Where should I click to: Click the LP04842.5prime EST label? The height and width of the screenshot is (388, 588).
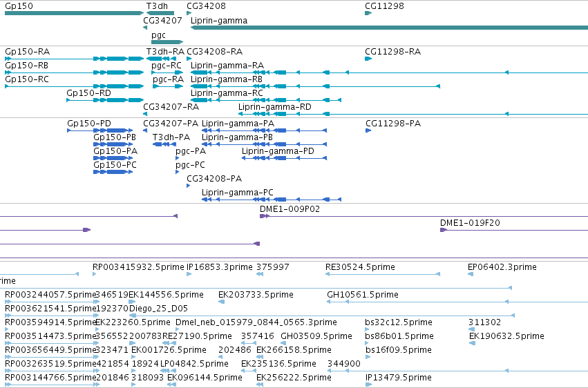click(x=194, y=364)
